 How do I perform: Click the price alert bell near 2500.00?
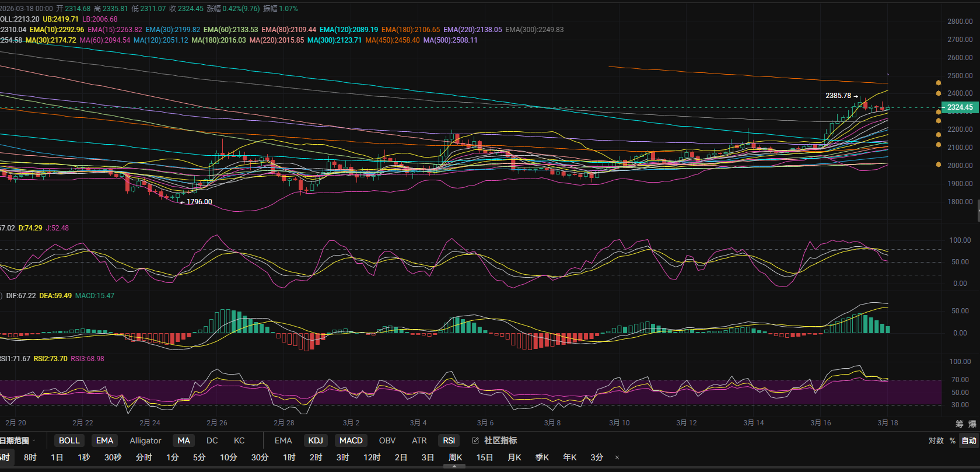point(938,83)
